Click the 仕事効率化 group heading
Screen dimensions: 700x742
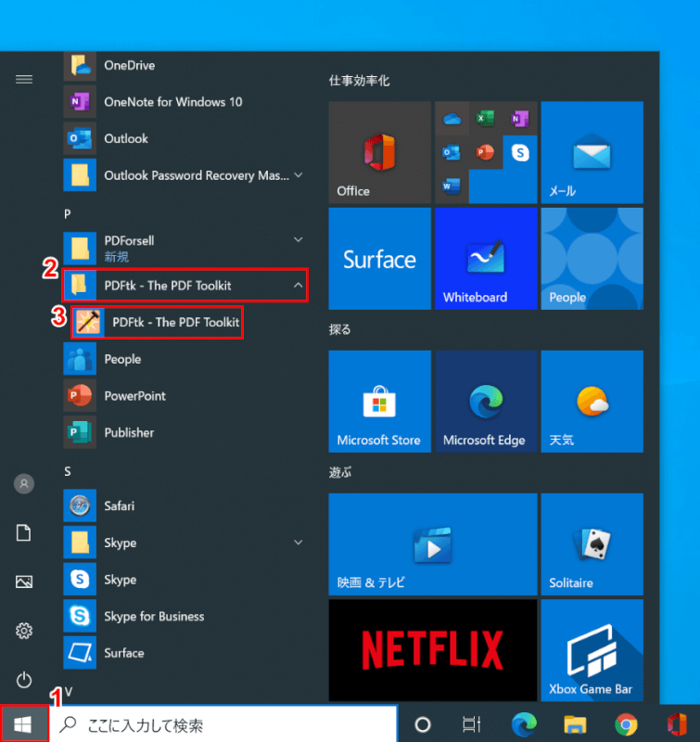(360, 81)
